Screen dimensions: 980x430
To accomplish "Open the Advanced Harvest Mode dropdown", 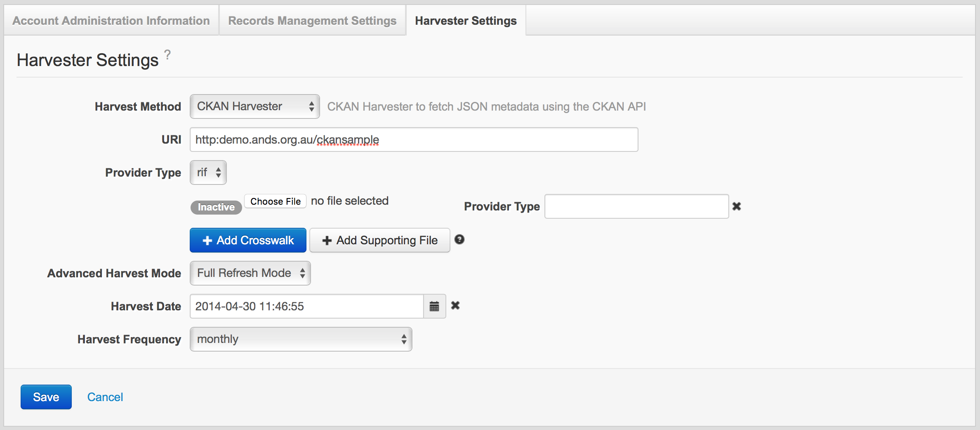I will (250, 273).
